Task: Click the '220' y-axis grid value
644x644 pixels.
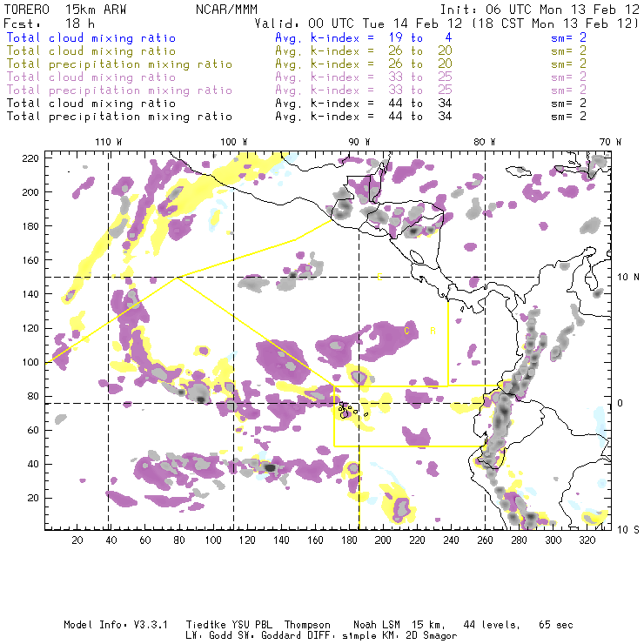Action: click(30, 158)
